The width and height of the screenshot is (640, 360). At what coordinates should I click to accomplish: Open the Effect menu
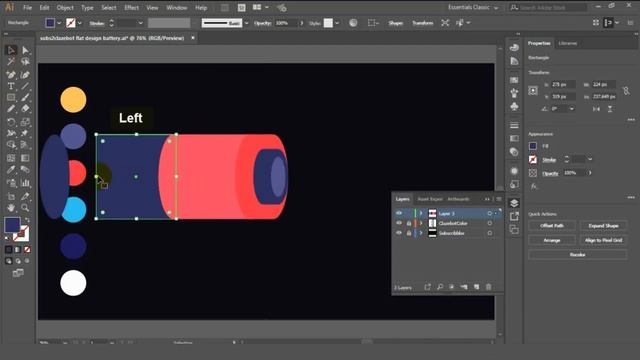click(131, 8)
